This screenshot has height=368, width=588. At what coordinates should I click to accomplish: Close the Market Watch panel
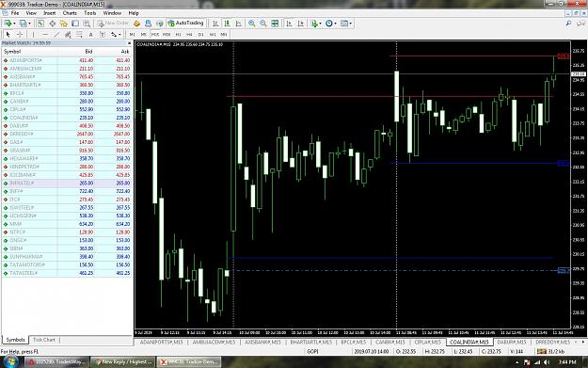click(x=130, y=43)
